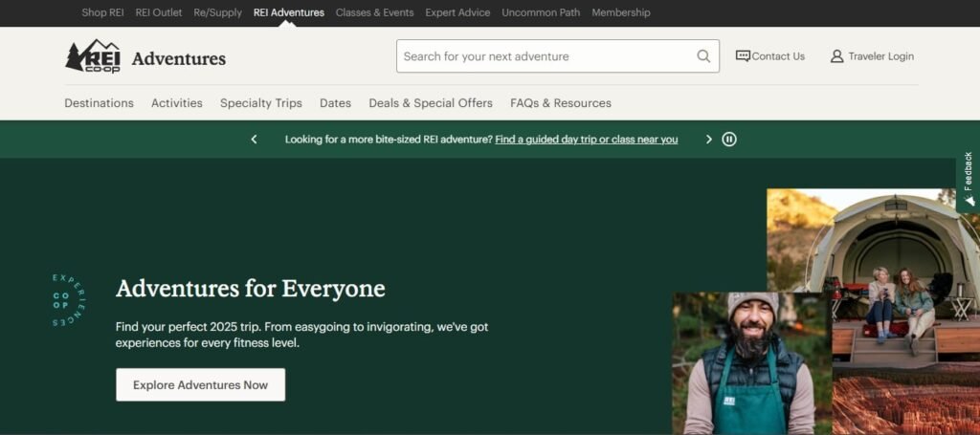Expand the Activities menu
The height and width of the screenshot is (435, 980).
[177, 103]
